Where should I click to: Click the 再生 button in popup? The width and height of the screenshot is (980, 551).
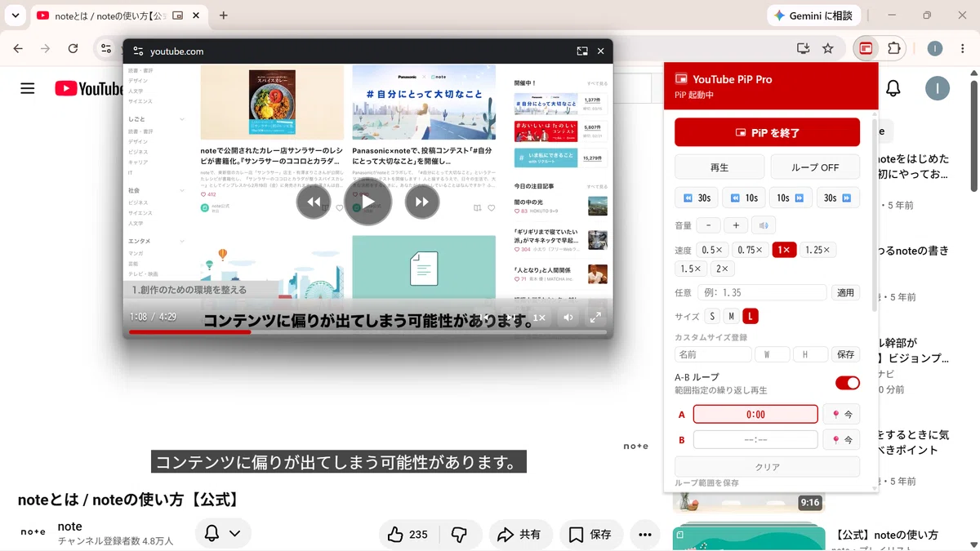click(719, 167)
